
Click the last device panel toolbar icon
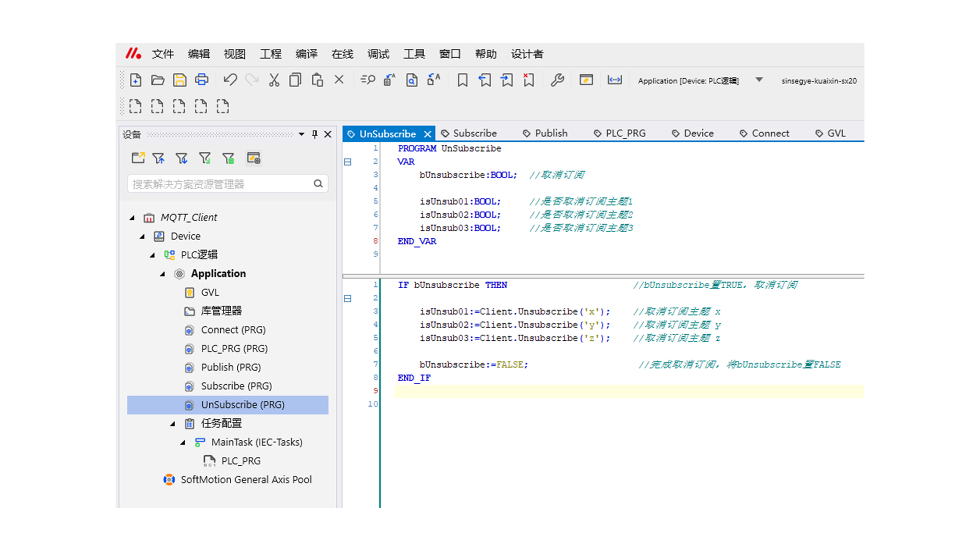254,158
